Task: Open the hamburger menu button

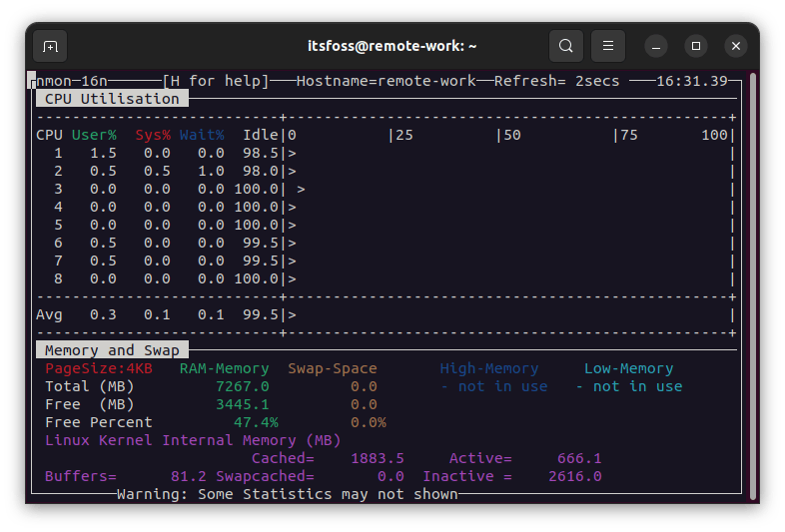Action: [608, 46]
